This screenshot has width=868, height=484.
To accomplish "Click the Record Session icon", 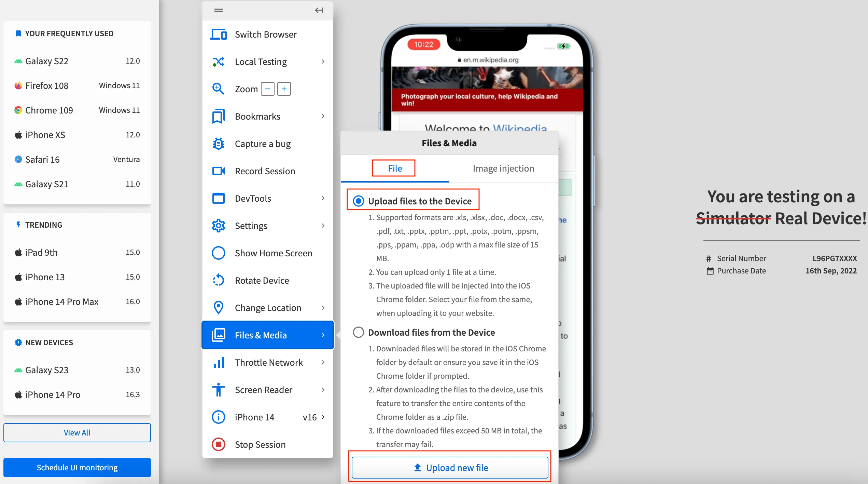I will click(x=219, y=171).
